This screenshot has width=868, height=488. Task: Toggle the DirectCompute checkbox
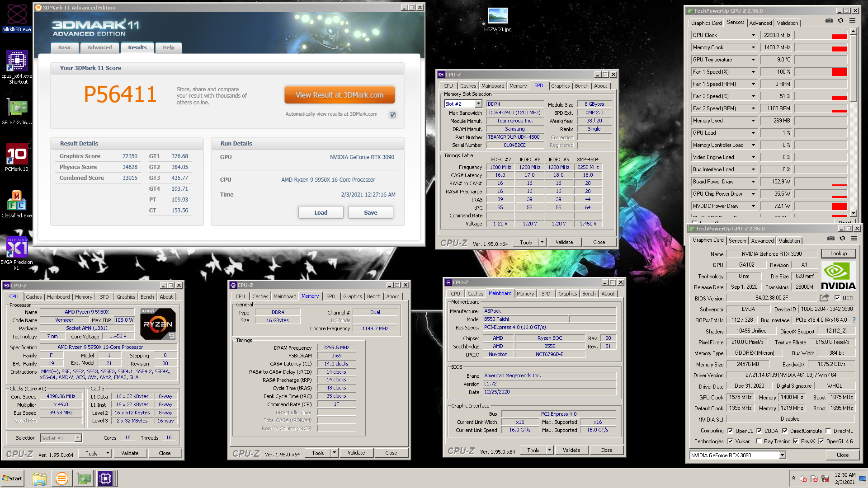coord(785,431)
